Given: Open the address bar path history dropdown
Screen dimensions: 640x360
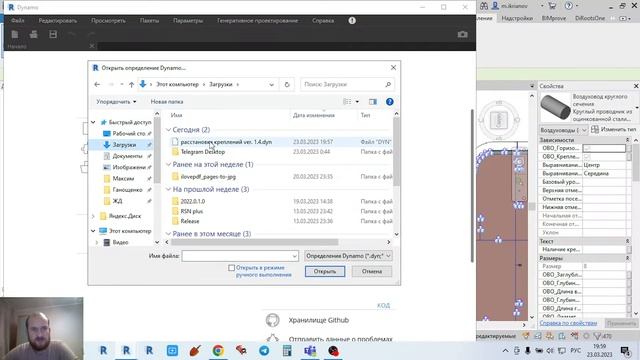Looking at the screenshot, I should (271, 84).
